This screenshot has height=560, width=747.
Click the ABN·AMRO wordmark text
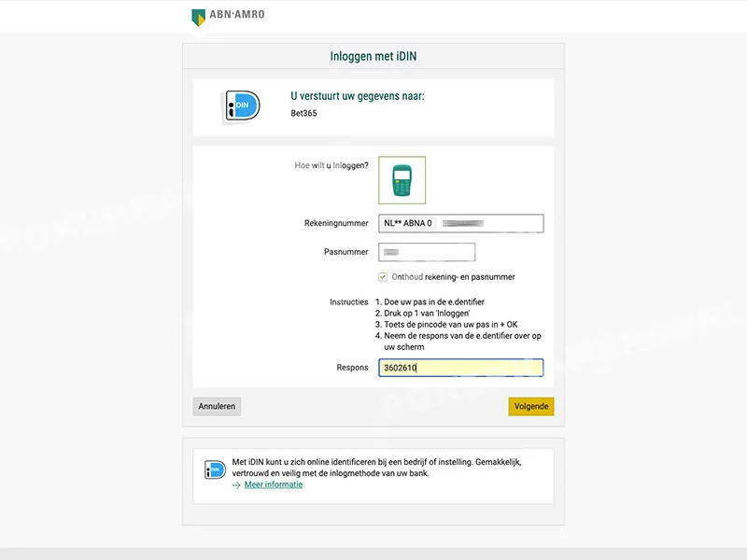click(237, 14)
